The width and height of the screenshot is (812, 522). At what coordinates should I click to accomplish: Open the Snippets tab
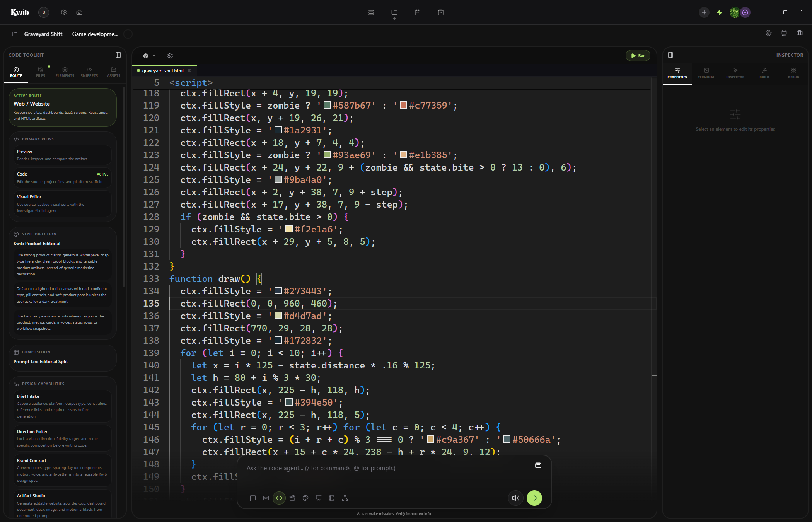pos(89,72)
